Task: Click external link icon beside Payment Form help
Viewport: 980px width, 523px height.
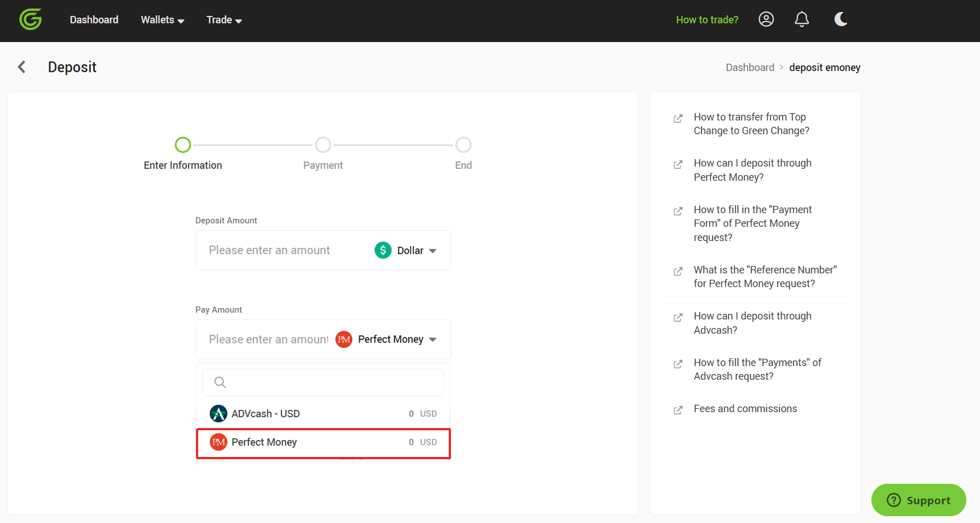Action: click(x=678, y=211)
